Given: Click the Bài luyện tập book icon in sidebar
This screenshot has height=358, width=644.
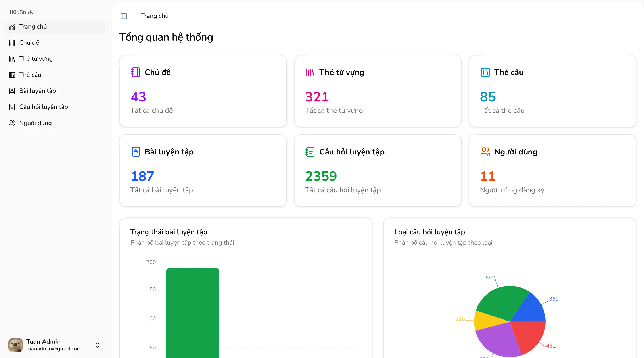Looking at the screenshot, I should click(12, 91).
